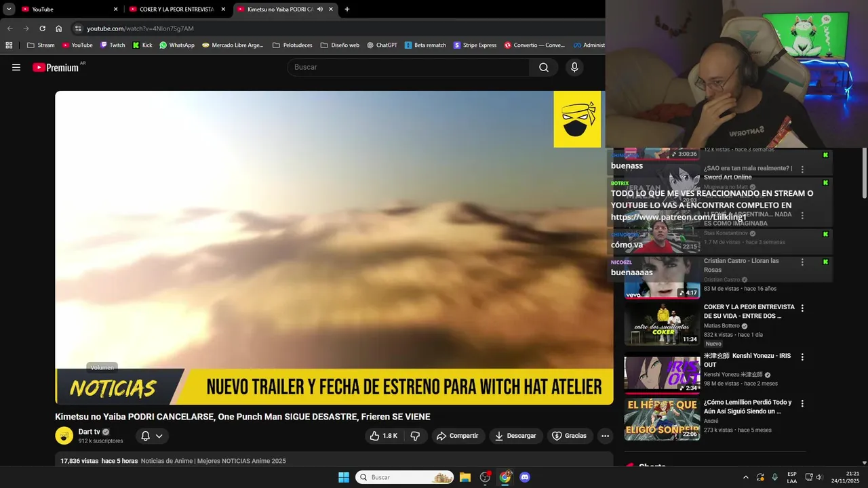This screenshot has height=488, width=868.
Task: Open Kenshi Yonezu IRIS OUT thumbnail
Action: [662, 372]
